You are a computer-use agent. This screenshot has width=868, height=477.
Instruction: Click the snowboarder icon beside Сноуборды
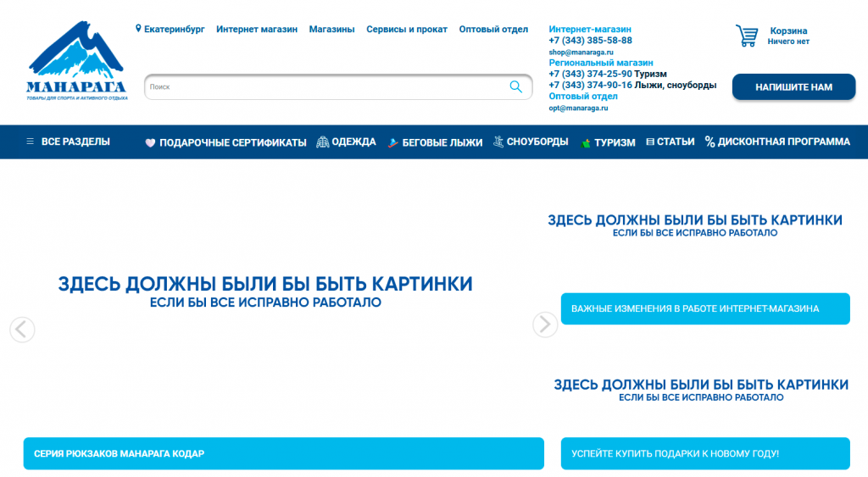click(x=498, y=141)
